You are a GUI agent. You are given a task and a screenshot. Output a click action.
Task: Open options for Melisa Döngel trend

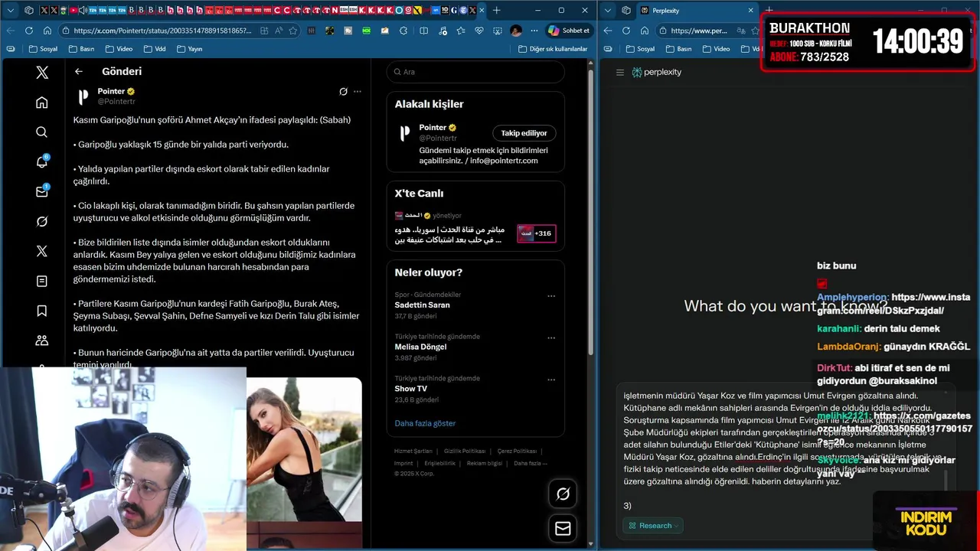[551, 337]
